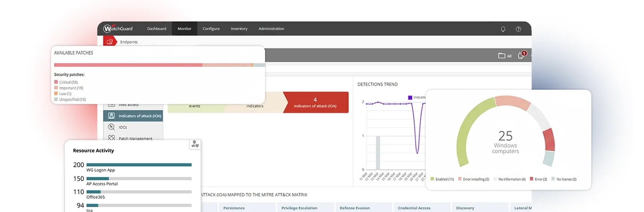This screenshot has height=212, width=644.
Task: Open the alert bell with red badge
Action: click(x=521, y=55)
